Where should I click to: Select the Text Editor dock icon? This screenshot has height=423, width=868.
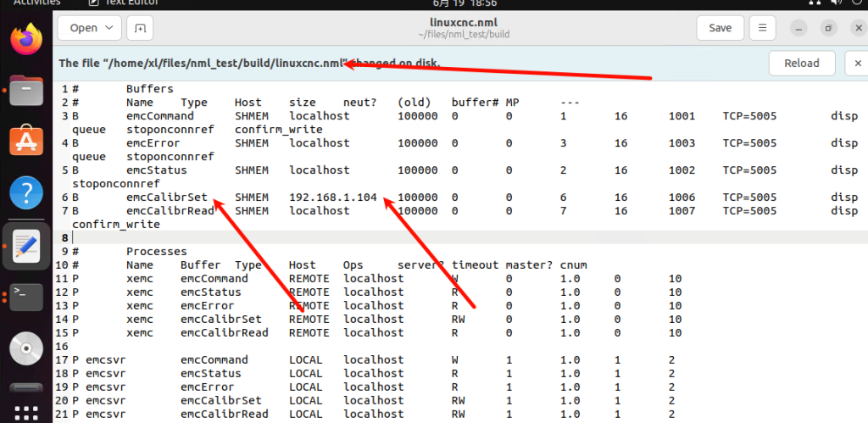coord(26,246)
